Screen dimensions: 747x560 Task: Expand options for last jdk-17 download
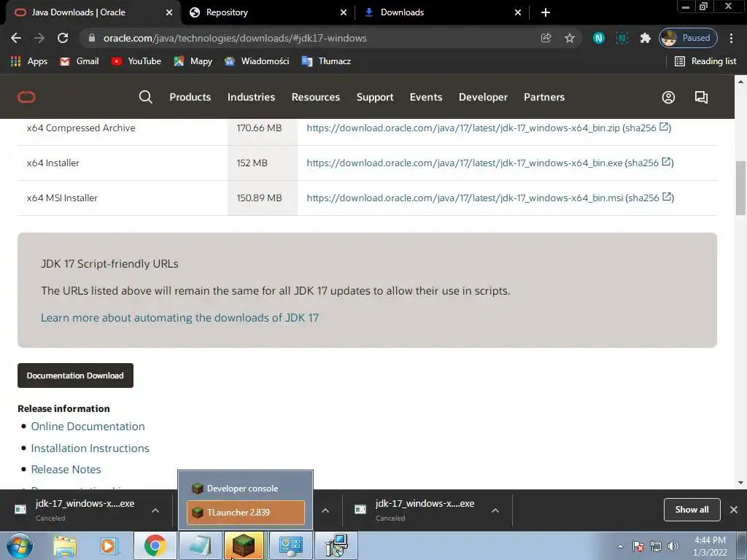pos(495,510)
